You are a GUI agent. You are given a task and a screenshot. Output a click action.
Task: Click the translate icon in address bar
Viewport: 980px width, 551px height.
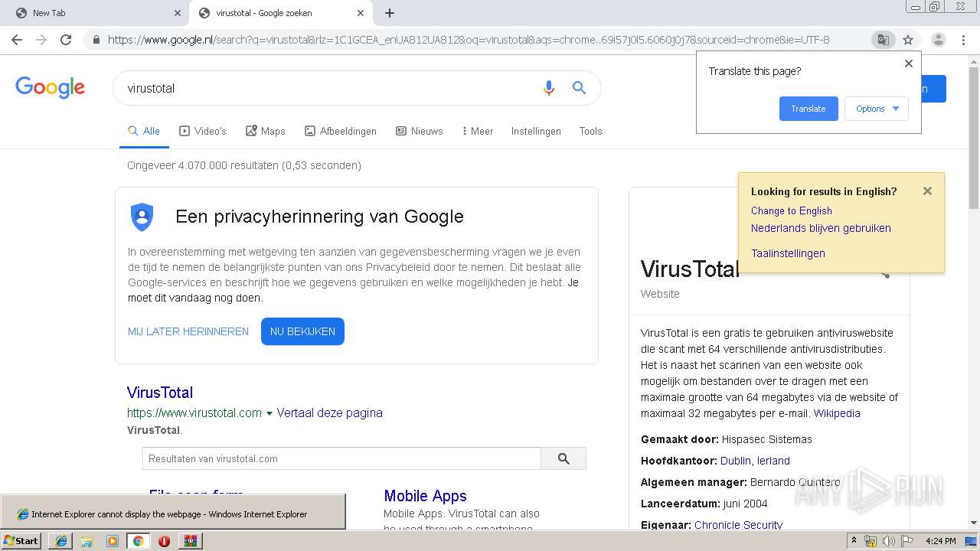(883, 40)
